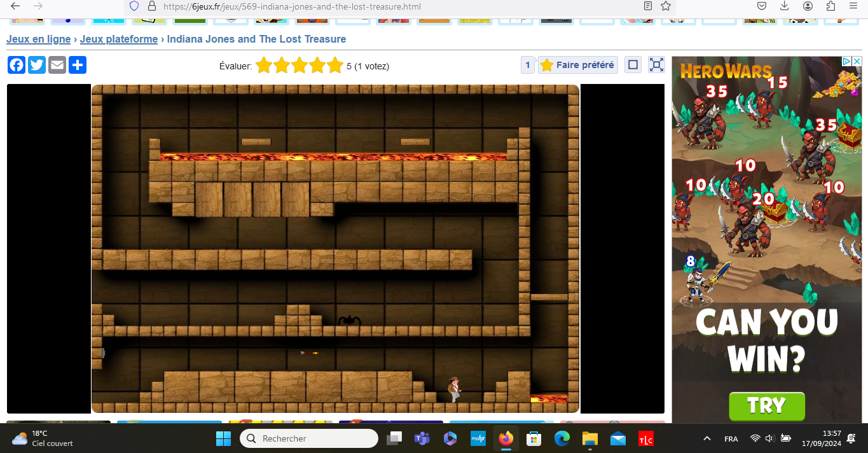Share the game on Facebook
This screenshot has width=868, height=453.
[17, 65]
